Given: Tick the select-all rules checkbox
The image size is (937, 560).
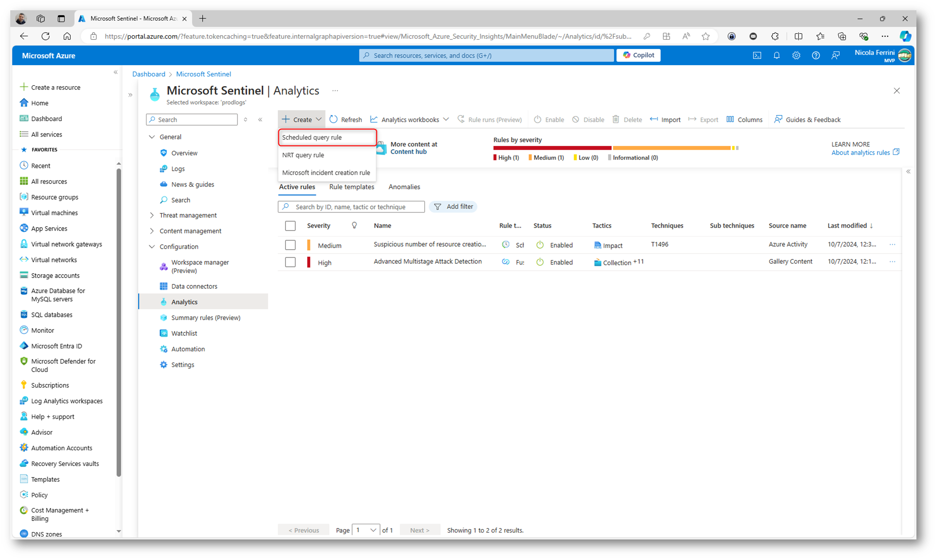Looking at the screenshot, I should pyautogui.click(x=290, y=226).
